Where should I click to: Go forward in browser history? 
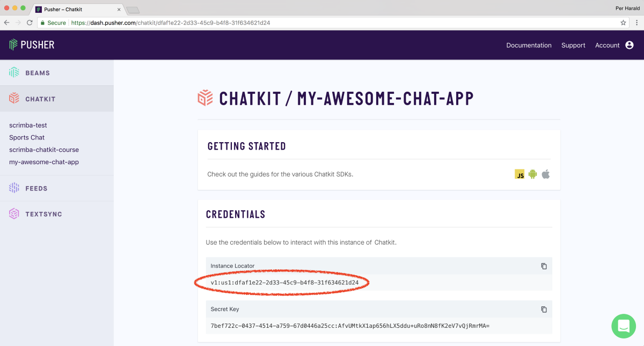tap(18, 23)
